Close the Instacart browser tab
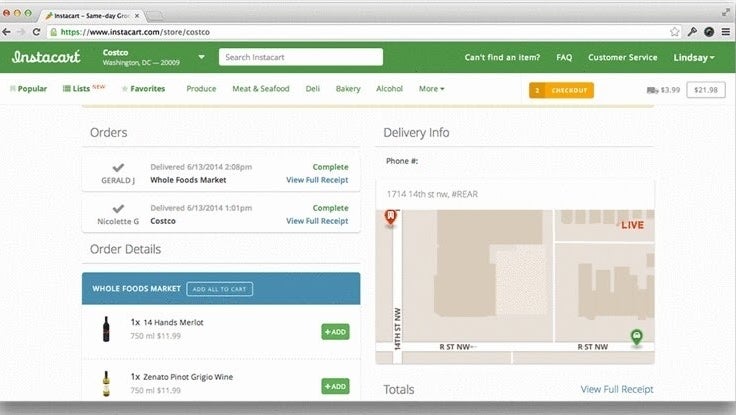The height and width of the screenshot is (415, 736). point(137,15)
